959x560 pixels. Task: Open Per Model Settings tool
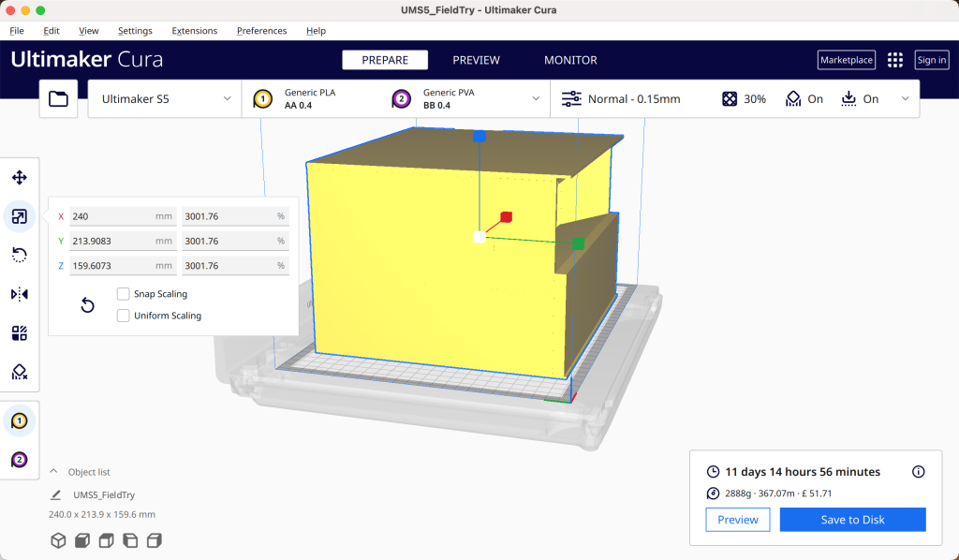click(20, 333)
